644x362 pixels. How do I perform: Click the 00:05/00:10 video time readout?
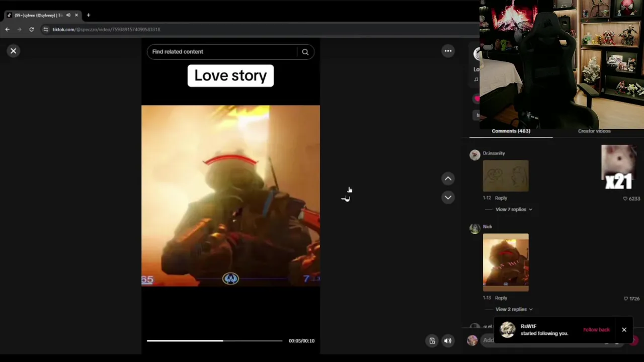click(301, 341)
